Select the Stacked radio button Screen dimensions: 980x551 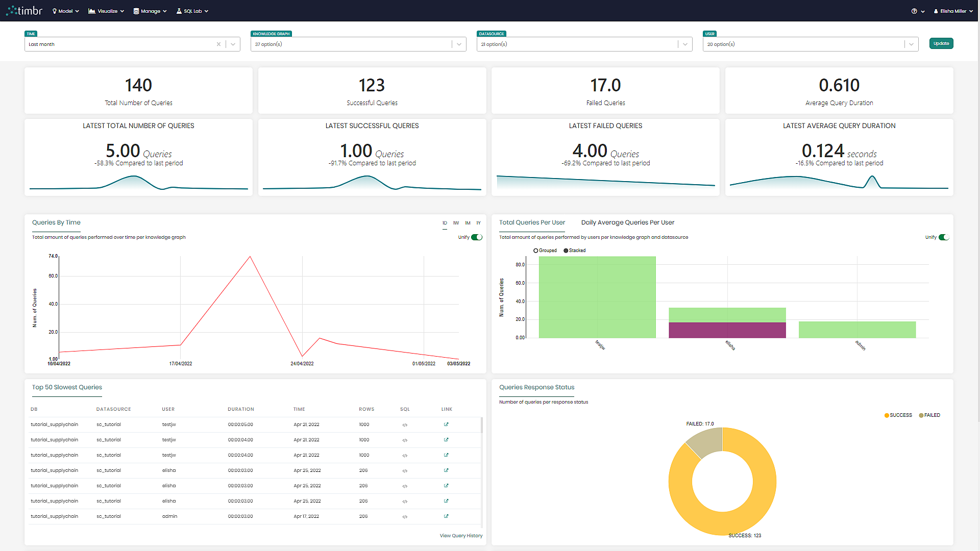click(566, 251)
